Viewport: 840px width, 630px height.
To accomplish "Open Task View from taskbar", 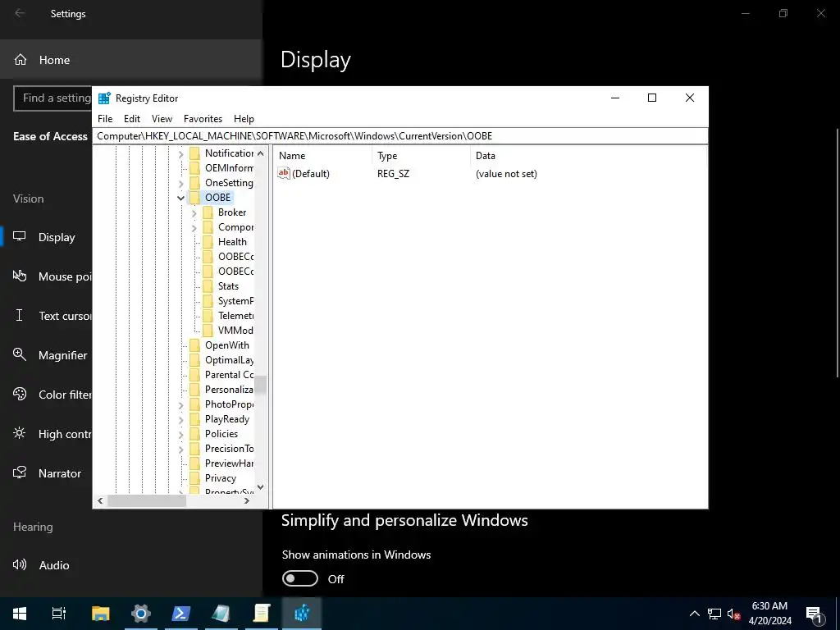I will tap(59, 614).
